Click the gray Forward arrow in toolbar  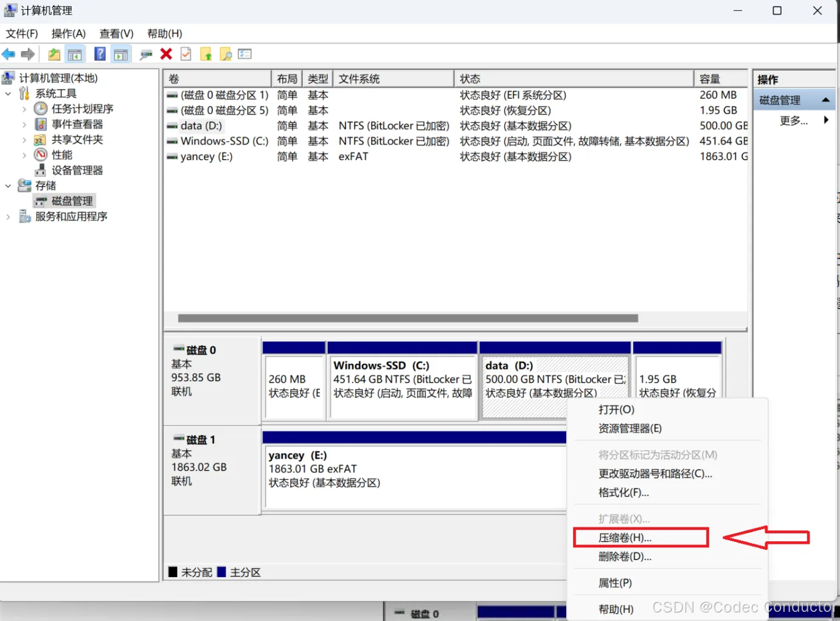28,54
